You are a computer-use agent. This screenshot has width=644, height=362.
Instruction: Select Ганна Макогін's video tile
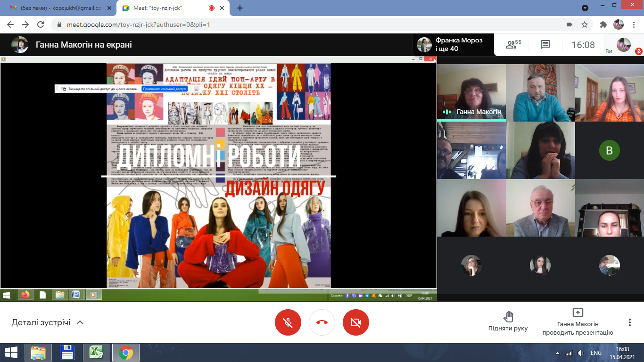471,92
